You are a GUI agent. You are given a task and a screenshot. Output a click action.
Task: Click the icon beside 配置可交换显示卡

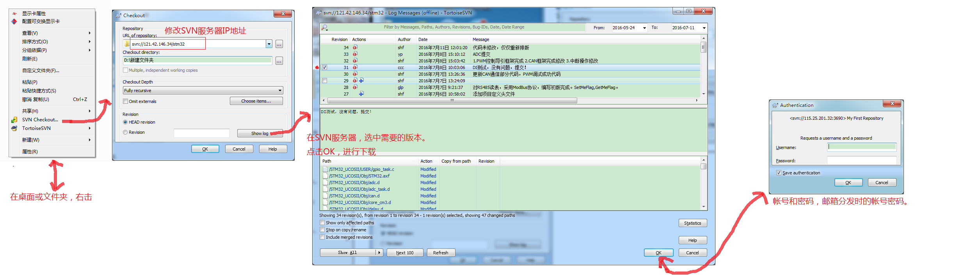coord(14,21)
